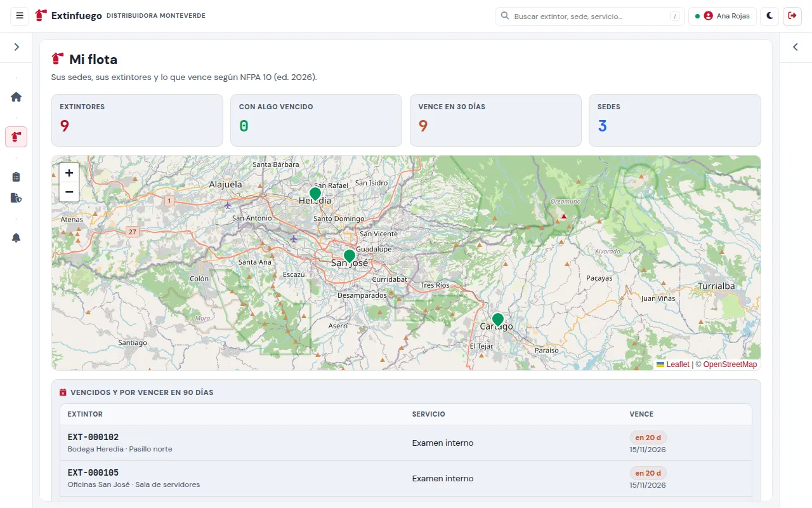Expand the left sidebar chevron
The width and height of the screenshot is (812, 508).
tap(16, 47)
